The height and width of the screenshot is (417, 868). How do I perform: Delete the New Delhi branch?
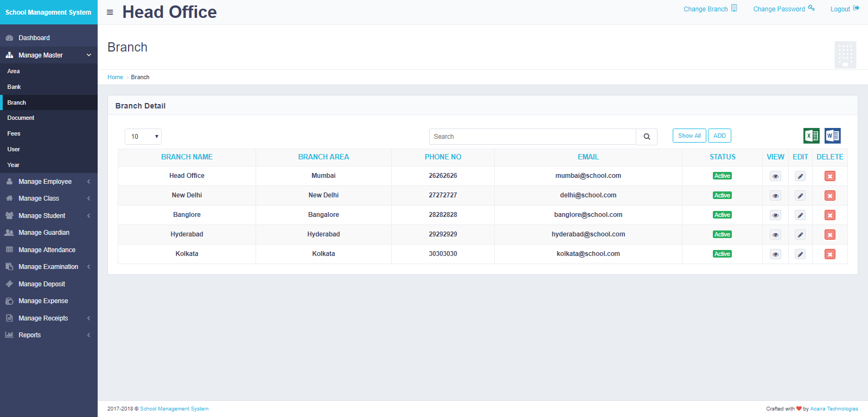pos(829,196)
